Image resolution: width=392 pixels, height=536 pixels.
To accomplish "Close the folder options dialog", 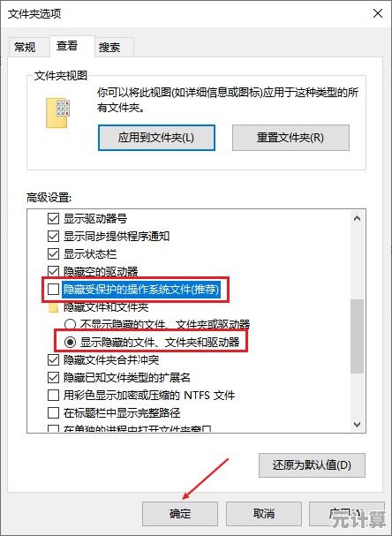I will click(378, 13).
